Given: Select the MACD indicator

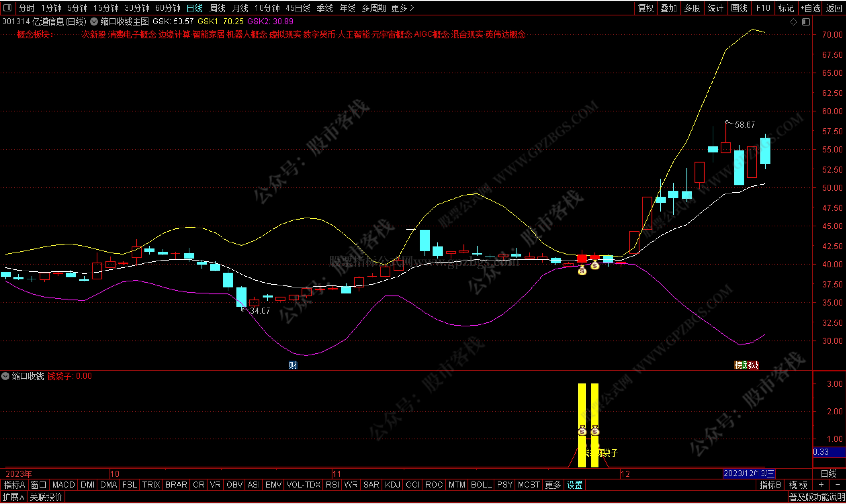Looking at the screenshot, I should coord(63,485).
